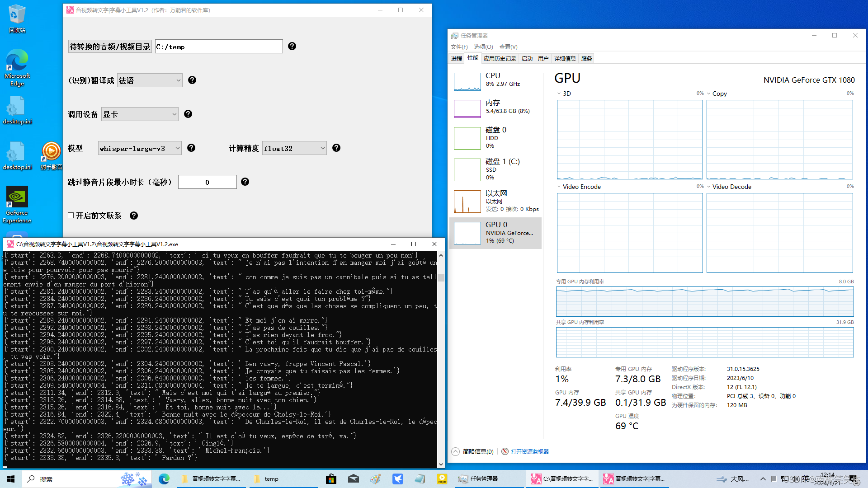The height and width of the screenshot is (488, 868).
Task: Switch to 进程 tab in Task Manager
Action: click(457, 58)
